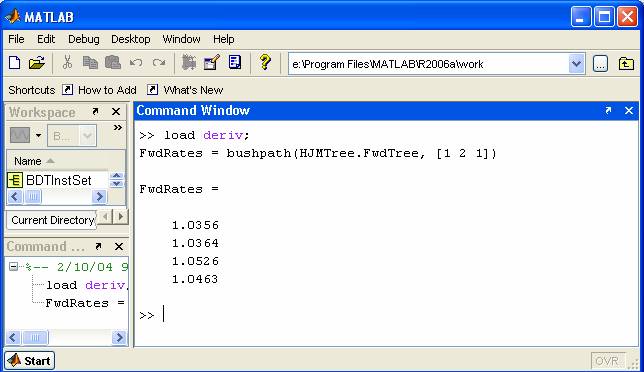
Task: Open the Debug menu
Action: (x=83, y=39)
